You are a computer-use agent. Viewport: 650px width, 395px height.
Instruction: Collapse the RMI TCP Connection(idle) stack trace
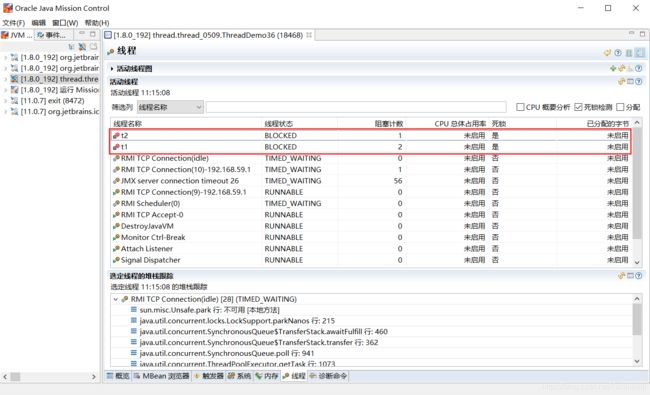click(x=116, y=299)
